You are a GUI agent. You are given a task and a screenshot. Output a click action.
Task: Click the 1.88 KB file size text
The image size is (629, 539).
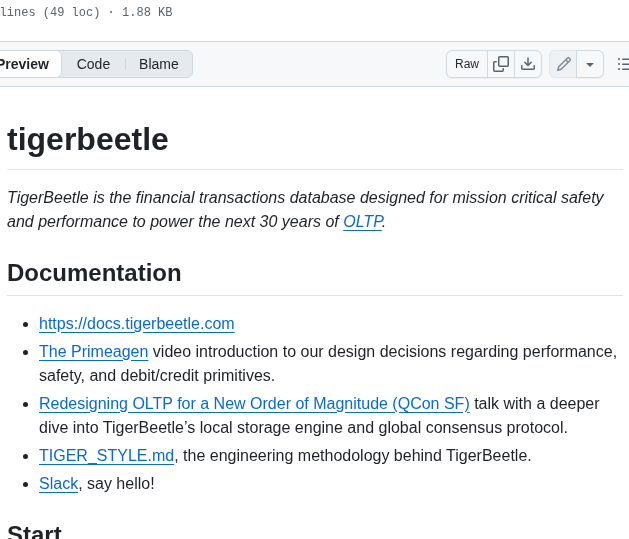pos(147,12)
